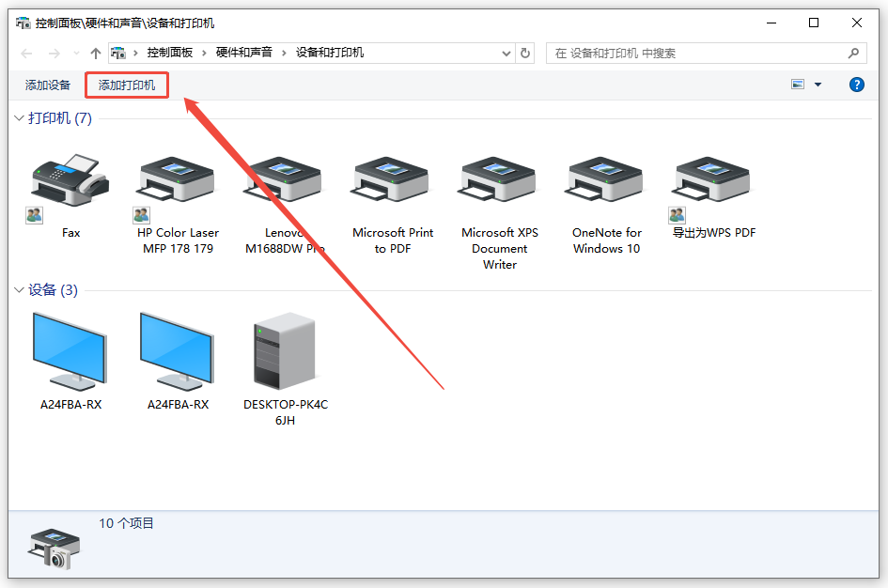Open the recent locations dropdown arrow

coord(76,54)
